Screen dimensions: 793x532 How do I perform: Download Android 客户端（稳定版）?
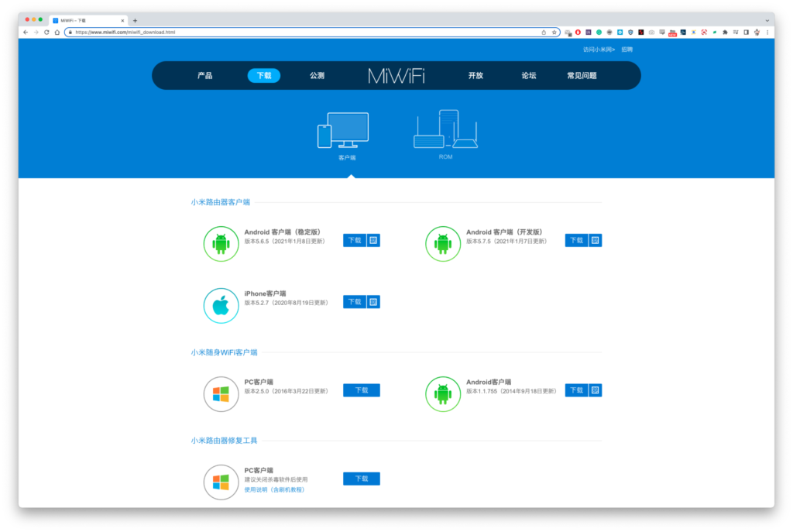[355, 240]
